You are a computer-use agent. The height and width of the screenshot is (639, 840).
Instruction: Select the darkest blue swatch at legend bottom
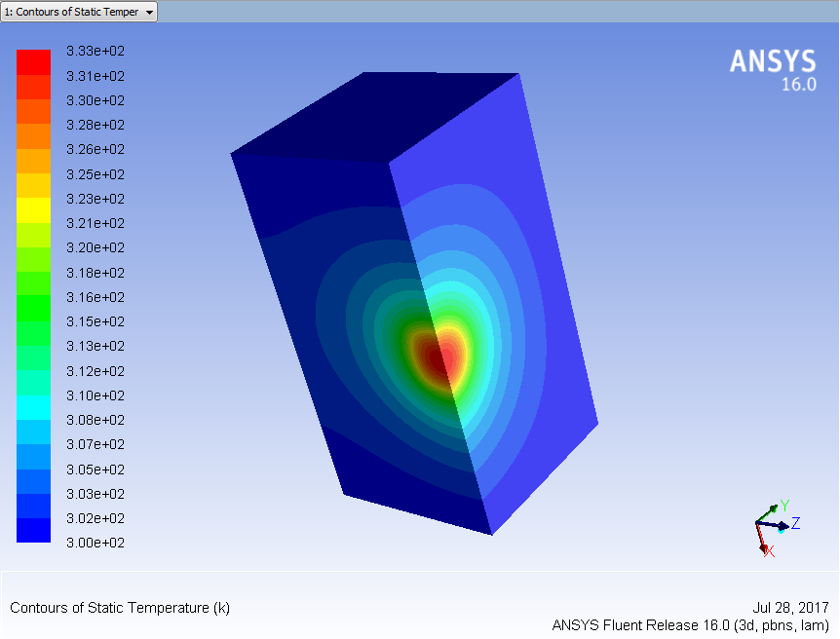[33, 530]
